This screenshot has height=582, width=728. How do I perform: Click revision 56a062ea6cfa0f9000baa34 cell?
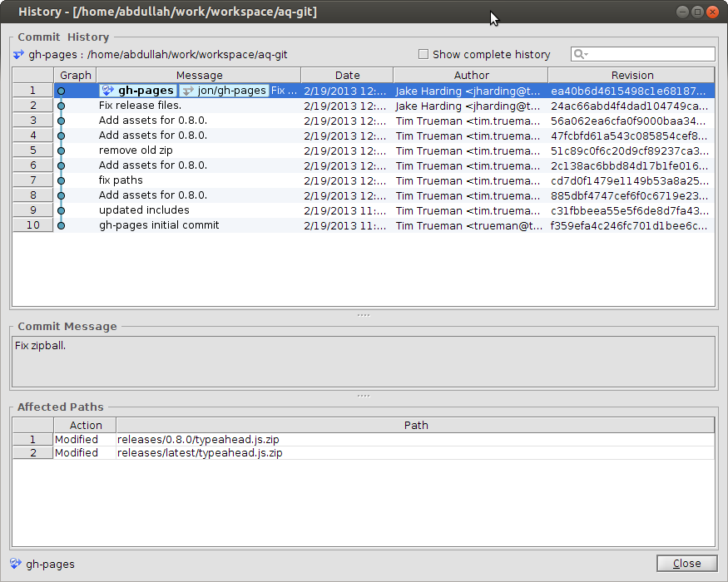[x=630, y=121]
